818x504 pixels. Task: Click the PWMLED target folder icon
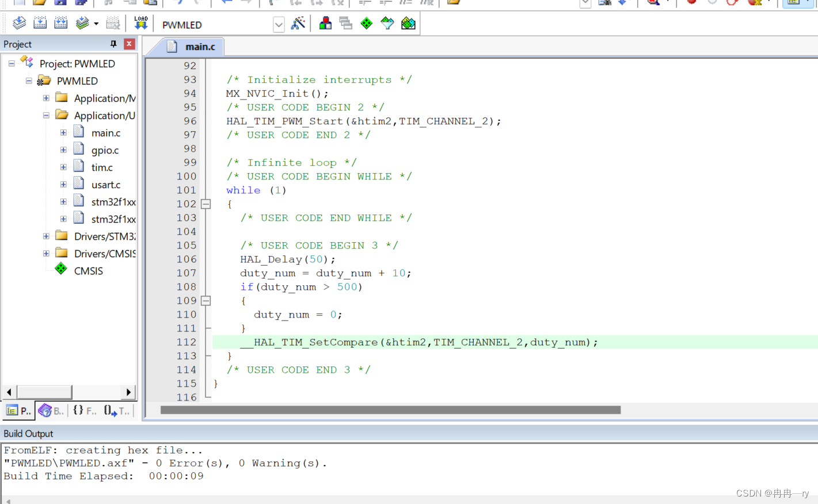(44, 81)
